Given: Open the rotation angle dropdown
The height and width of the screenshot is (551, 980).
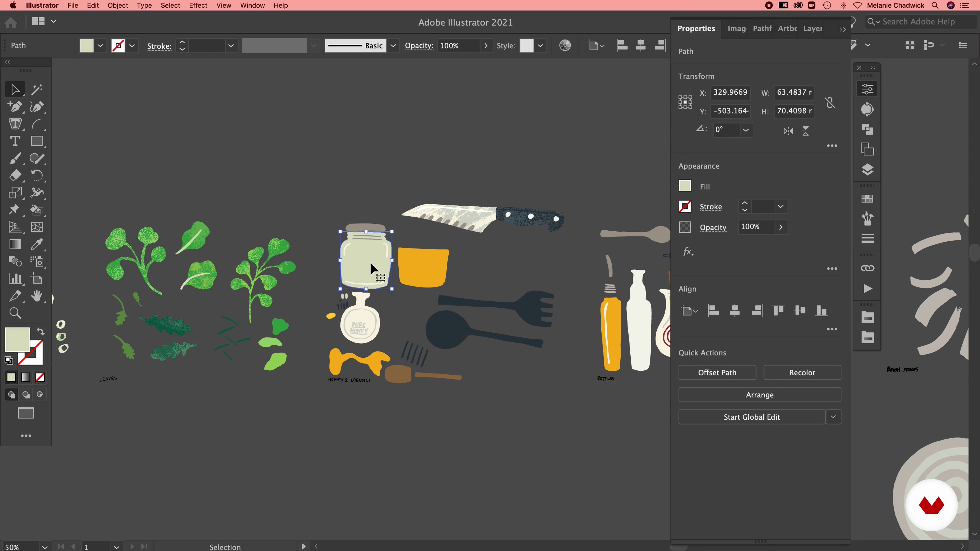Looking at the screenshot, I should click(746, 130).
